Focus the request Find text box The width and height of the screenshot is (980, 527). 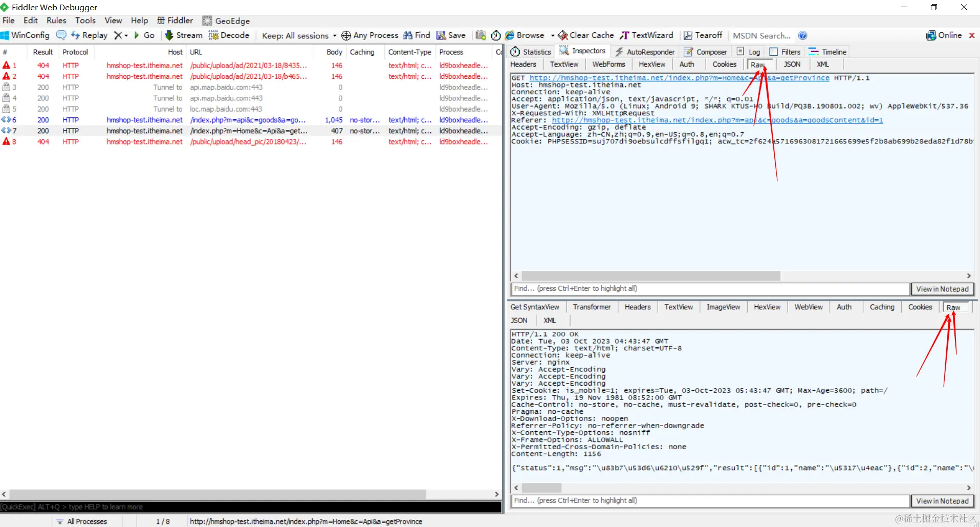coord(710,289)
